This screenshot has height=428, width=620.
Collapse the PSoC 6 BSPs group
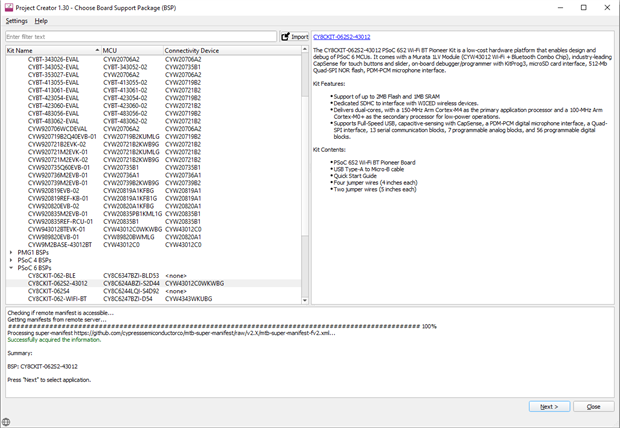pos(11,268)
